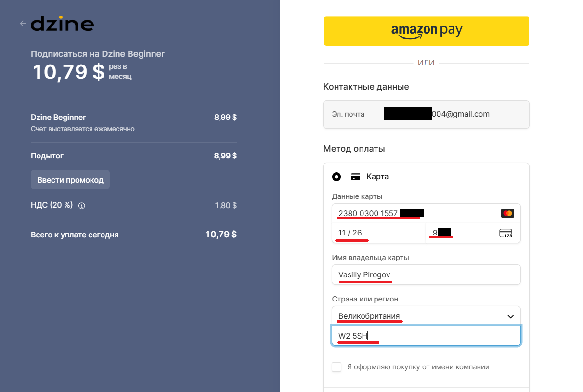Screen dimensions: 583x392
Task: Check the company purchase checkbox
Action: click(337, 367)
